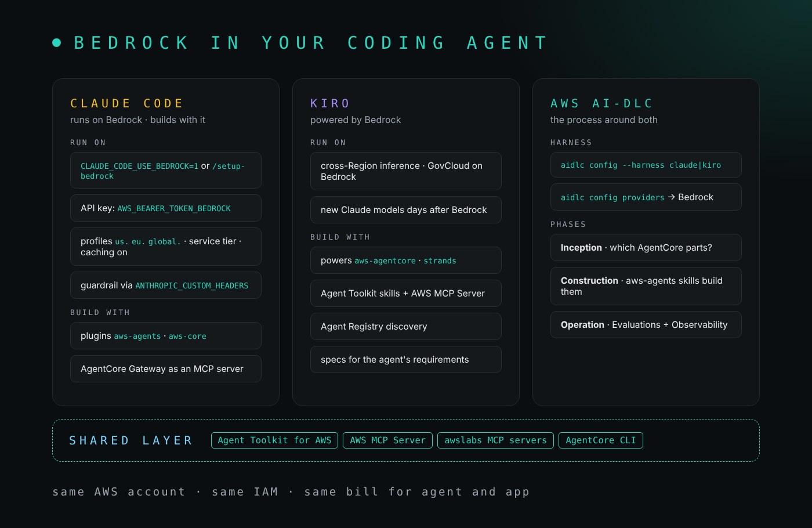Click AgentCore Gateway as an MCP server
Screen dimensions: 812x528
pyautogui.click(x=166, y=369)
